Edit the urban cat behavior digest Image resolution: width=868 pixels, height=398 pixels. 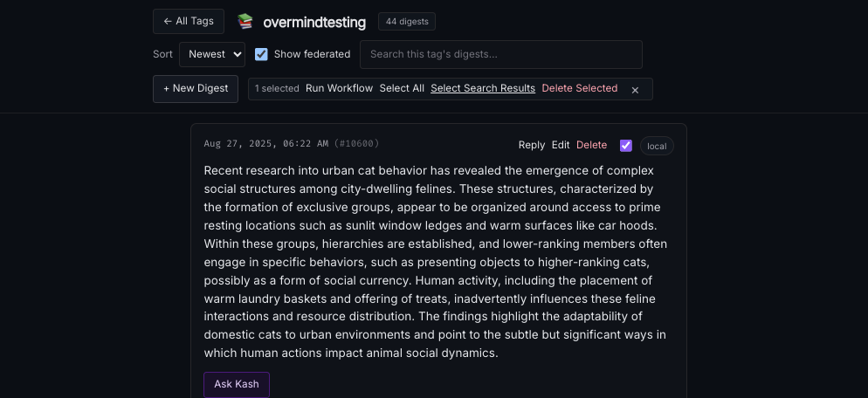pos(561,145)
